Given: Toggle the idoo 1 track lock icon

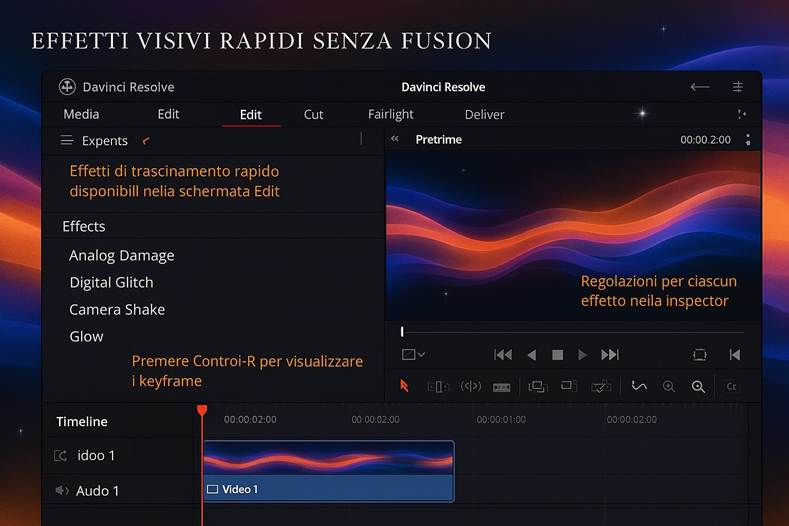Looking at the screenshot, I should click(x=60, y=456).
